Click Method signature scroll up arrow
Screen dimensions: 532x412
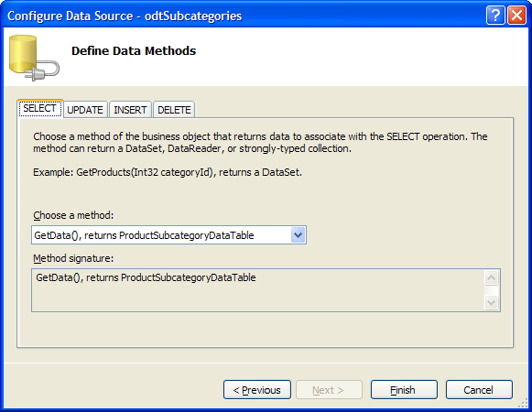click(492, 278)
